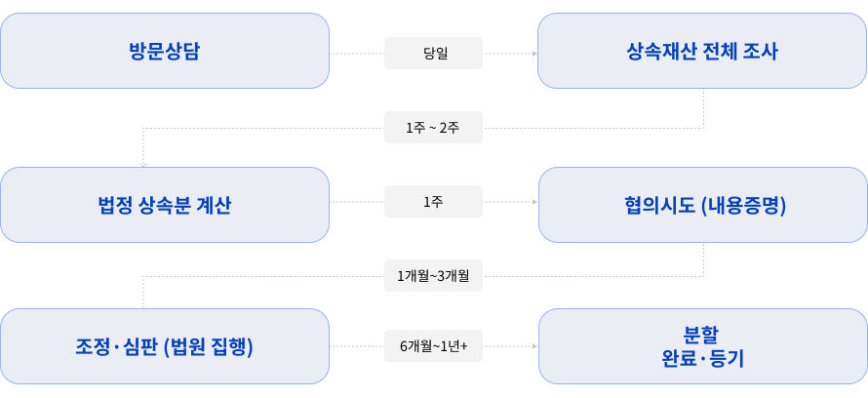Click the arrowhead pointing to 협의시도 (내용증명)
The width and height of the screenshot is (868, 398).
534,202
